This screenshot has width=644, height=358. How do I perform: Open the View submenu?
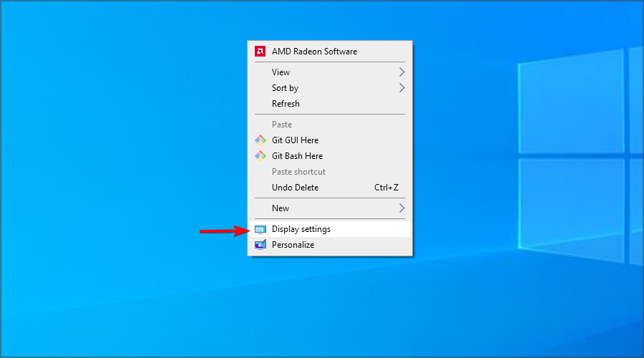coord(330,72)
